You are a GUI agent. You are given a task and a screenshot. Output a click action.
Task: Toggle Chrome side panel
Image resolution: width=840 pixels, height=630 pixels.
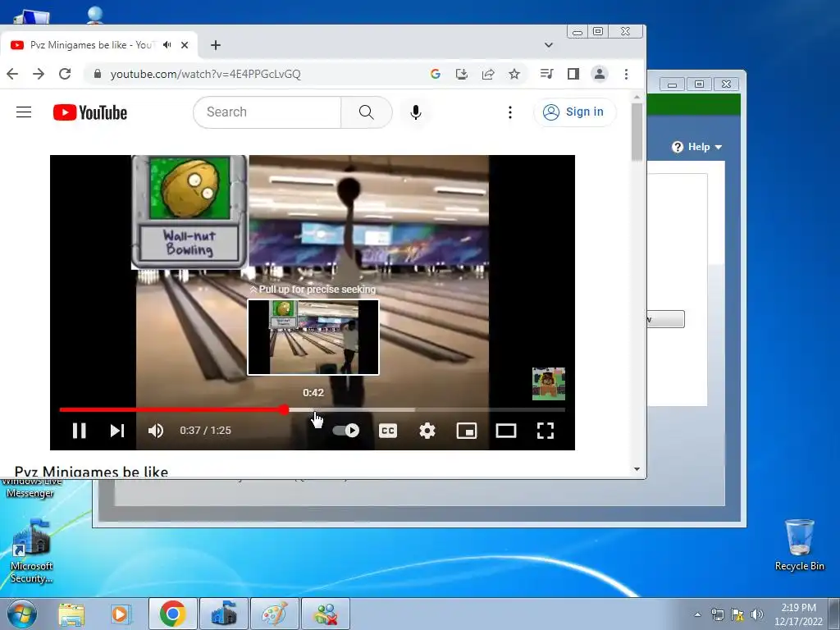573,74
